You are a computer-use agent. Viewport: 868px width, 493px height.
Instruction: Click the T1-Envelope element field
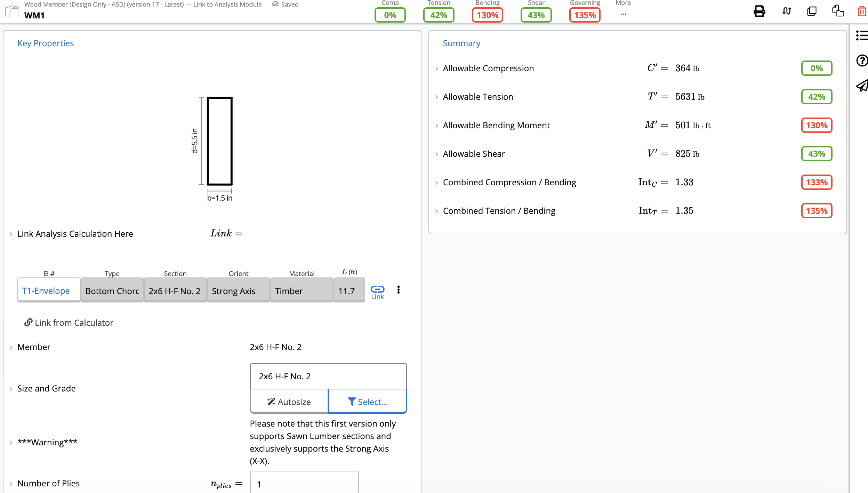[x=49, y=291]
